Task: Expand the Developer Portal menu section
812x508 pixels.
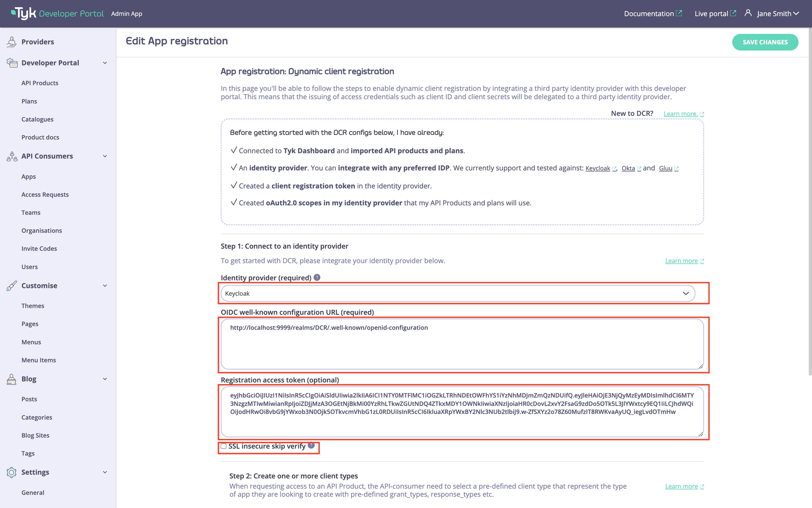Action: point(105,63)
